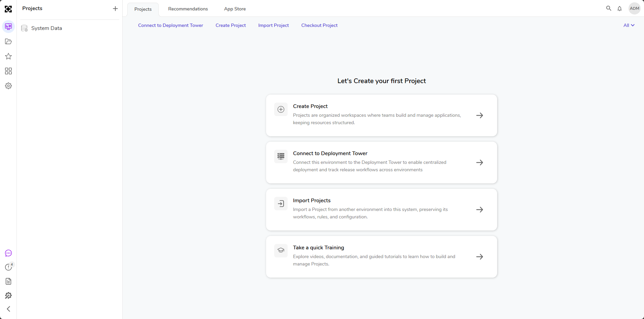Viewport: 644px width, 319px height.
Task: Click Create Project card description text
Action: tap(377, 119)
